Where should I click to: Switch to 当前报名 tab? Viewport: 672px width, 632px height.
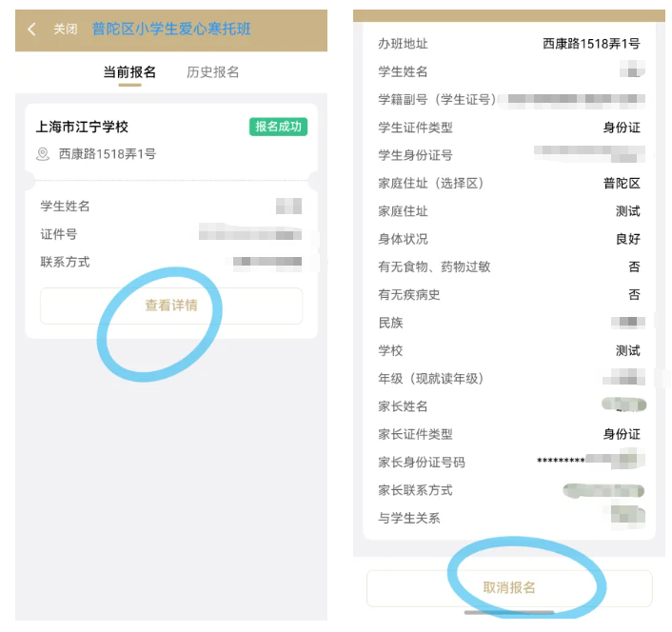129,72
